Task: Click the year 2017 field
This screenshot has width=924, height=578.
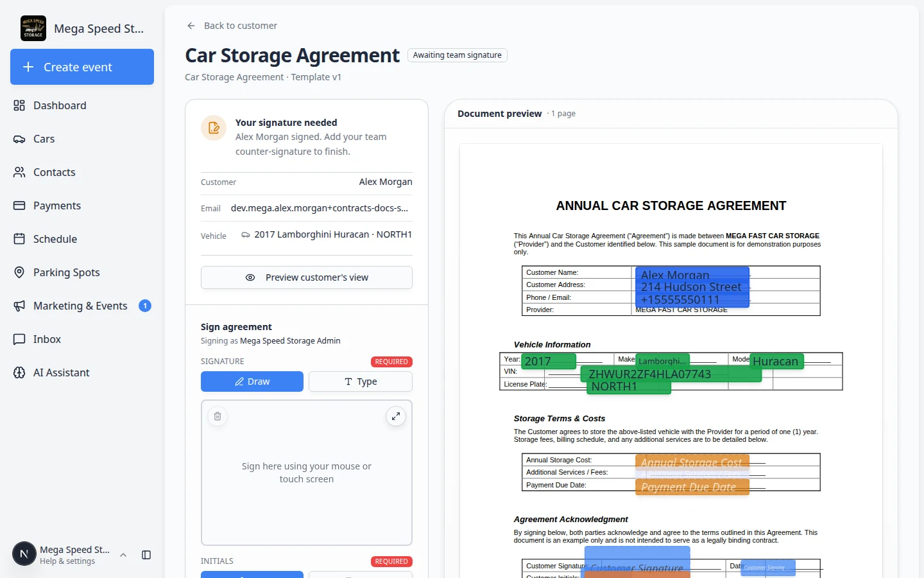Action: click(549, 361)
